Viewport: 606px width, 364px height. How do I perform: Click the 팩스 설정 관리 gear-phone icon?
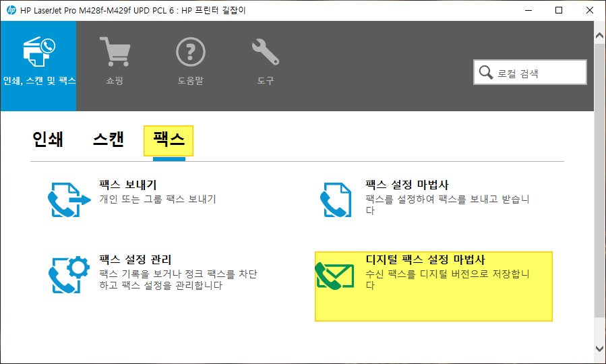(x=69, y=274)
